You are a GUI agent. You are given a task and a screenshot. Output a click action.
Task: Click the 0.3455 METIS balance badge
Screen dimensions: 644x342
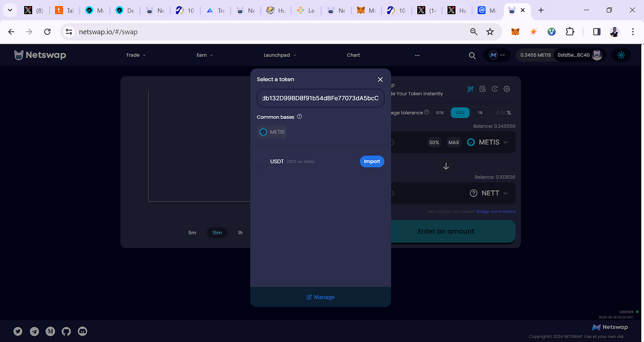pyautogui.click(x=535, y=55)
